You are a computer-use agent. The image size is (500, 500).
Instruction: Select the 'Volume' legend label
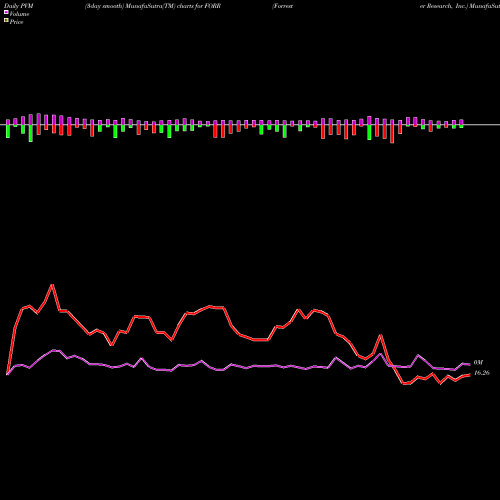tap(19, 14)
